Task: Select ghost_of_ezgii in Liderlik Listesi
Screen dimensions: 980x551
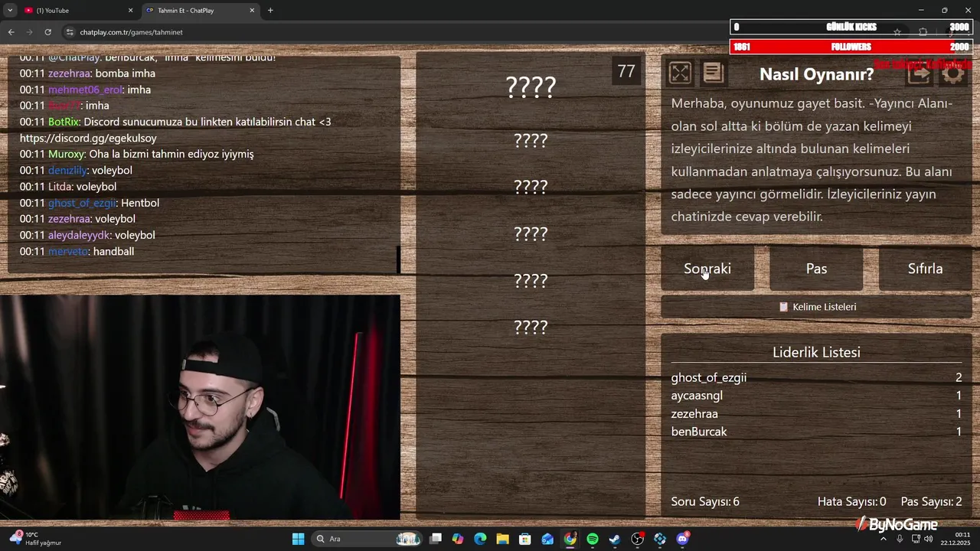Action: (x=816, y=377)
